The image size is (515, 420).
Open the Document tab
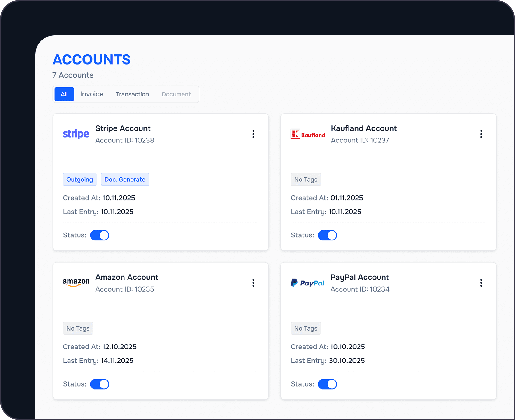click(176, 94)
